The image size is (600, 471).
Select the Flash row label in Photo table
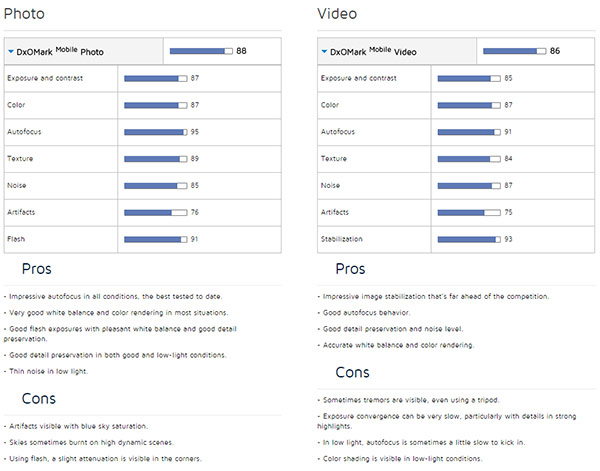tap(16, 239)
